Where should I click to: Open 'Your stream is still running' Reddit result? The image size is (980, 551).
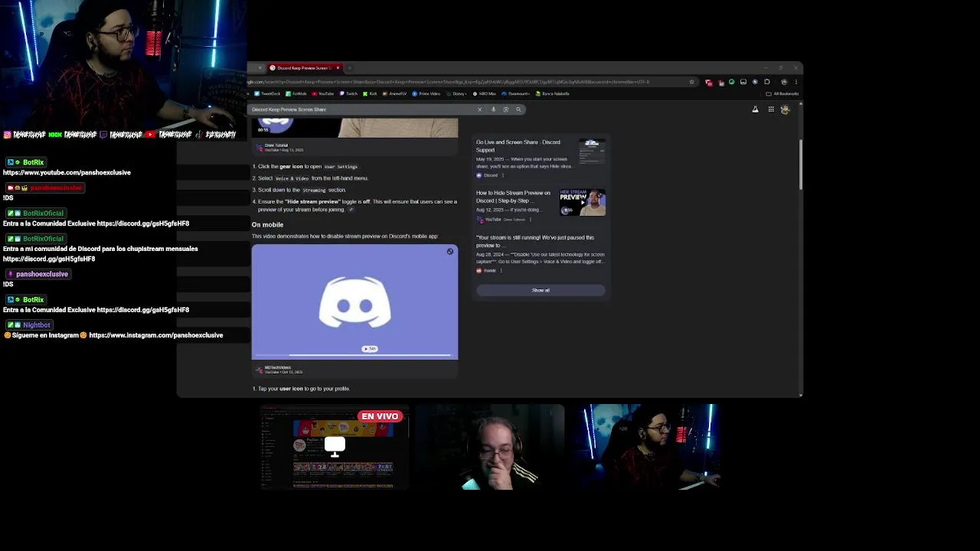coord(535,241)
